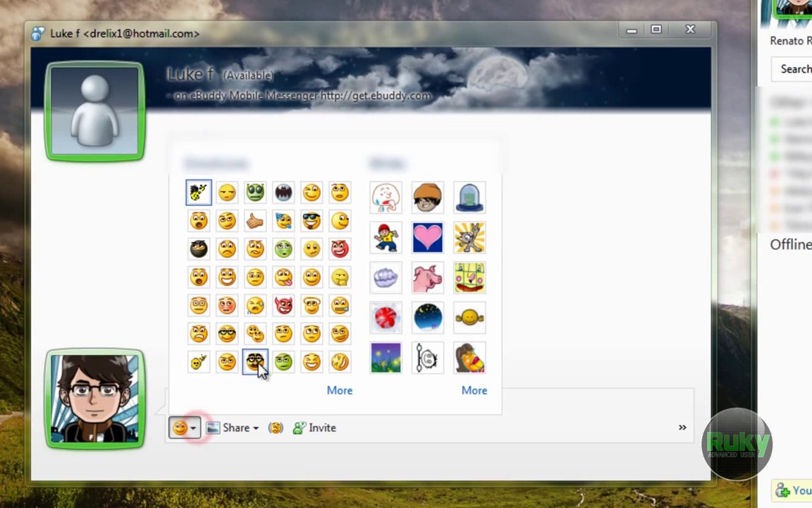Click your own avatar picture

click(x=94, y=398)
